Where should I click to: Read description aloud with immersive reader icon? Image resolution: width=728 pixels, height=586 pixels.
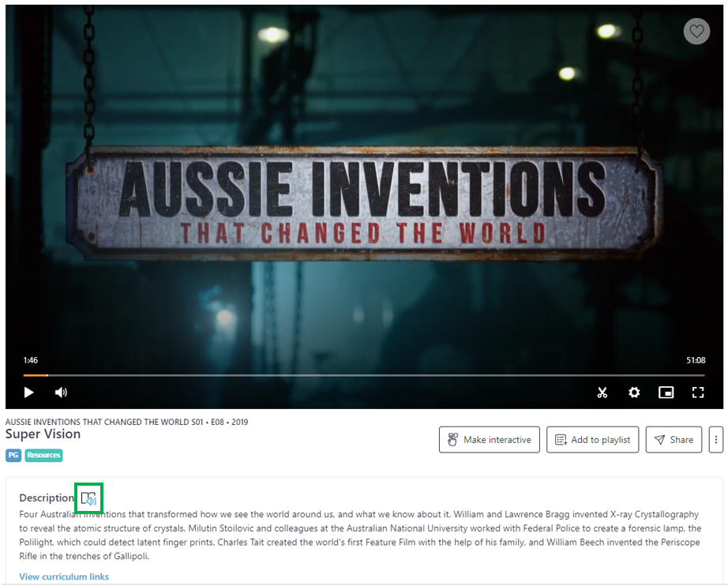click(88, 498)
